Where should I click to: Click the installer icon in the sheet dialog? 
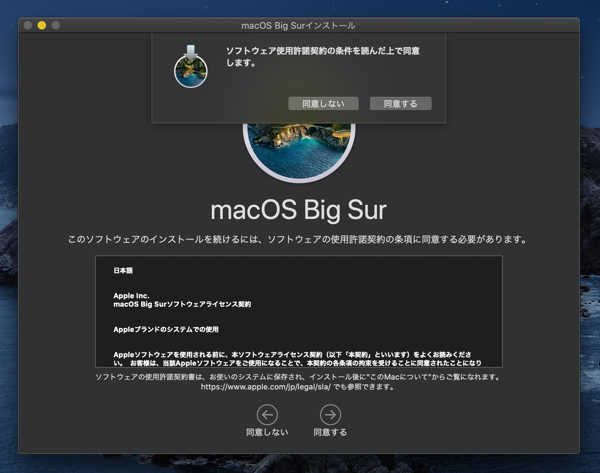tap(191, 66)
